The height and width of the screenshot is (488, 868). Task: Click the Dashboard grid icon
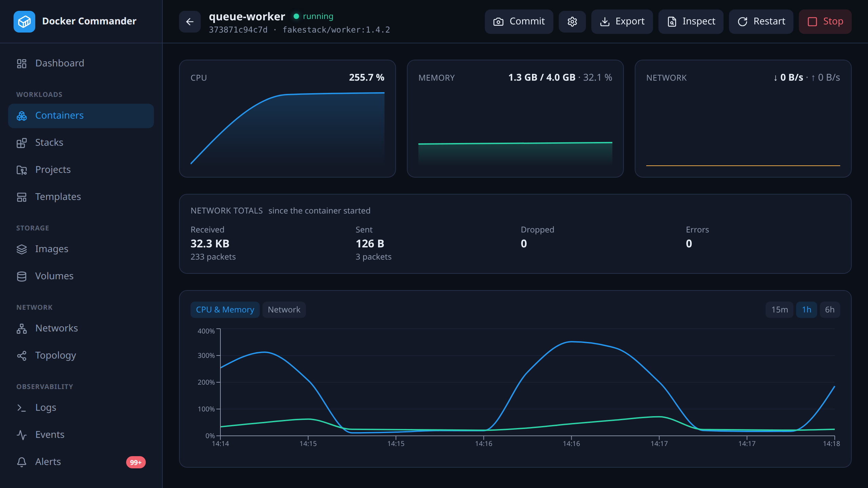[x=22, y=64]
